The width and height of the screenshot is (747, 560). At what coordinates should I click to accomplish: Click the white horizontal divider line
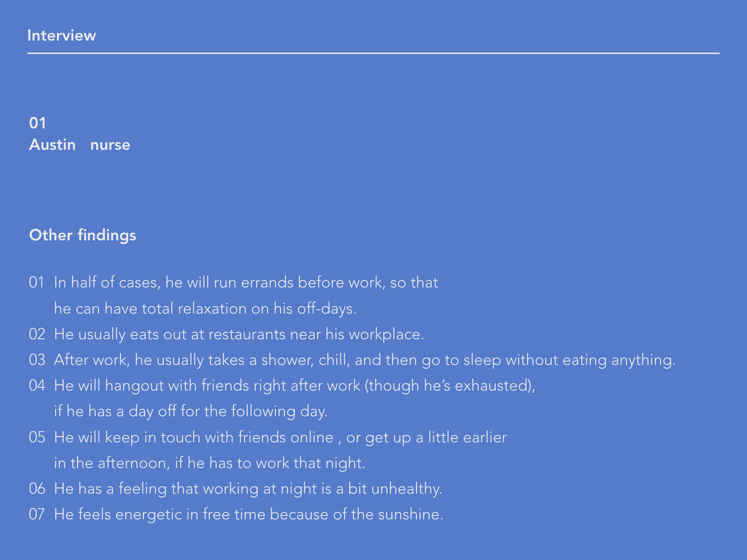(x=373, y=54)
